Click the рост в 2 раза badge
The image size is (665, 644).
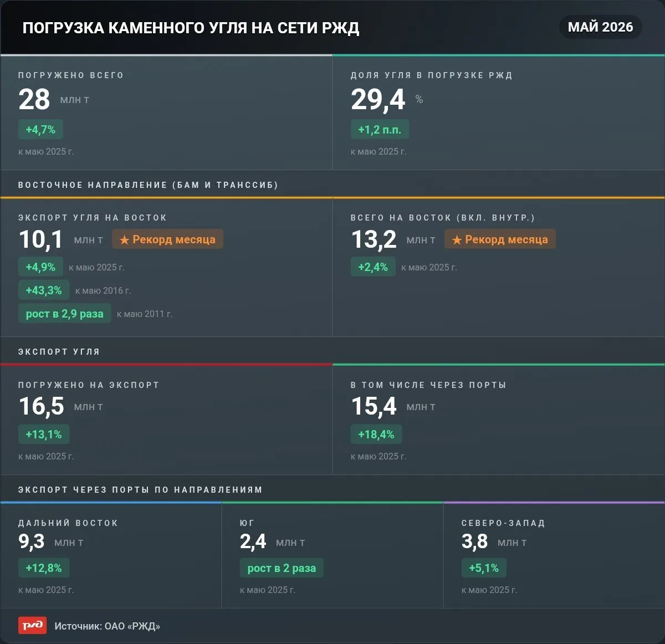click(282, 568)
